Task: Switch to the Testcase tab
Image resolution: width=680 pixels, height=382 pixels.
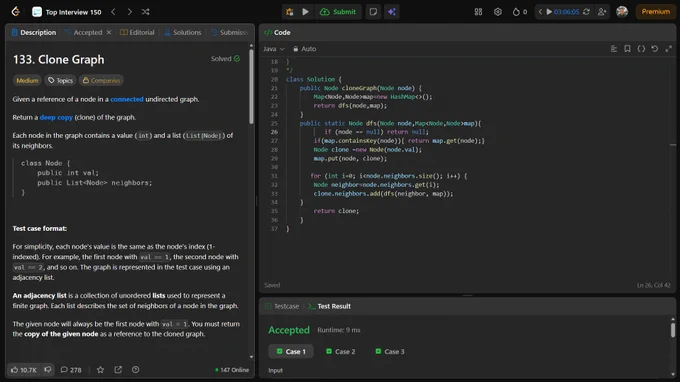Action: click(282, 306)
